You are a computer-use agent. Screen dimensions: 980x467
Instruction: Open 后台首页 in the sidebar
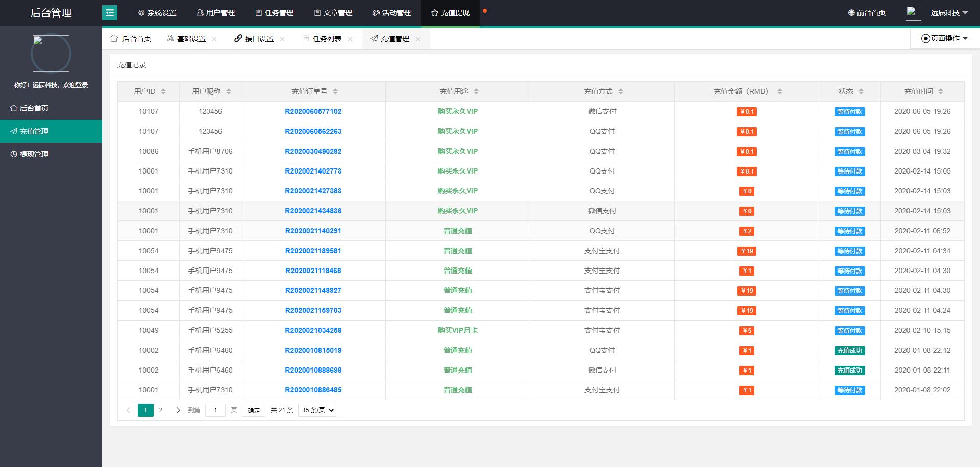click(x=51, y=108)
